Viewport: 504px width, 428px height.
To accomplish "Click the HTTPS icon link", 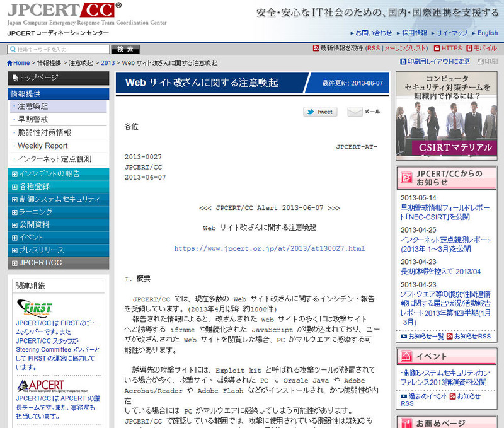I will pyautogui.click(x=448, y=49).
